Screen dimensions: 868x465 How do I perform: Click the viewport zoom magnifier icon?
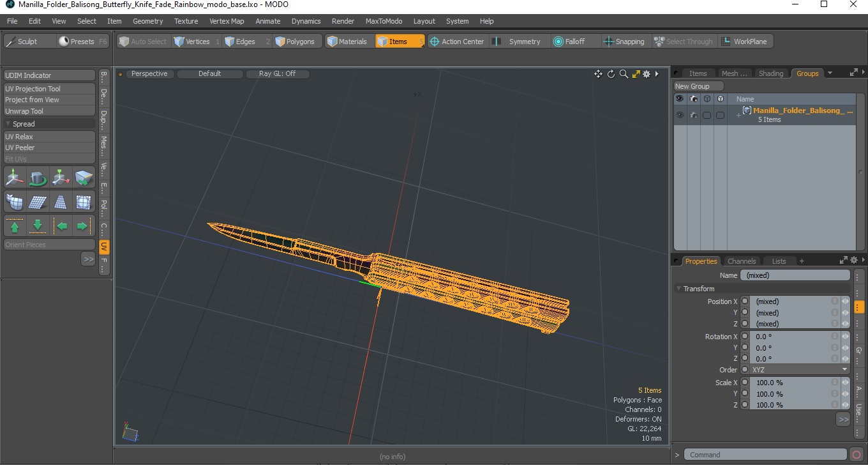click(x=624, y=74)
